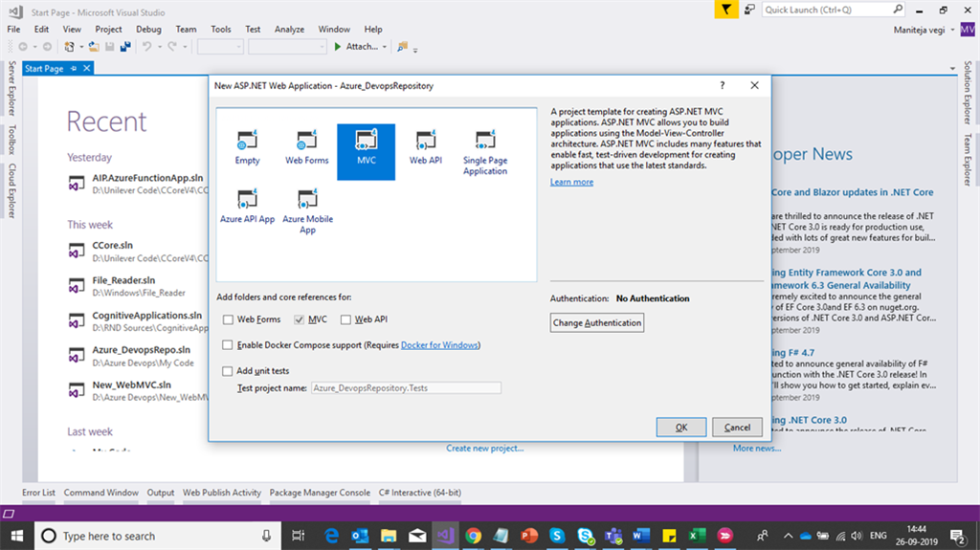Select the Web API template icon
Image resolution: width=980 pixels, height=550 pixels.
(426, 140)
